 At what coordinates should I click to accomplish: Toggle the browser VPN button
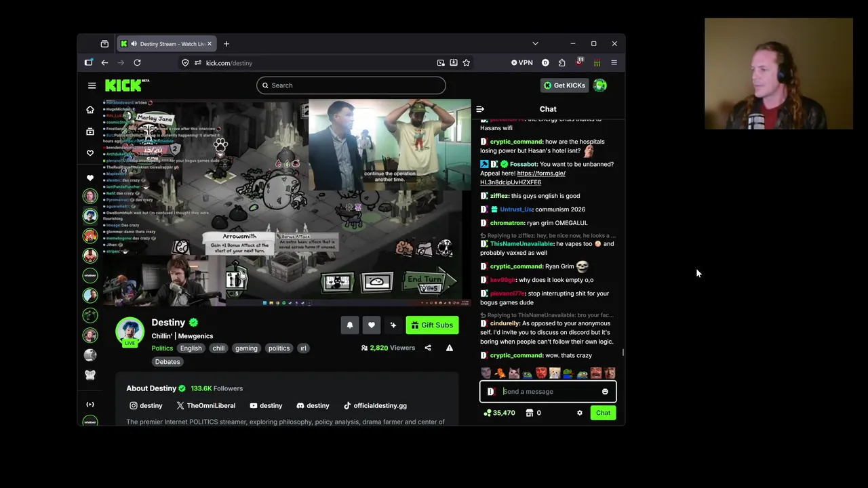pos(522,62)
